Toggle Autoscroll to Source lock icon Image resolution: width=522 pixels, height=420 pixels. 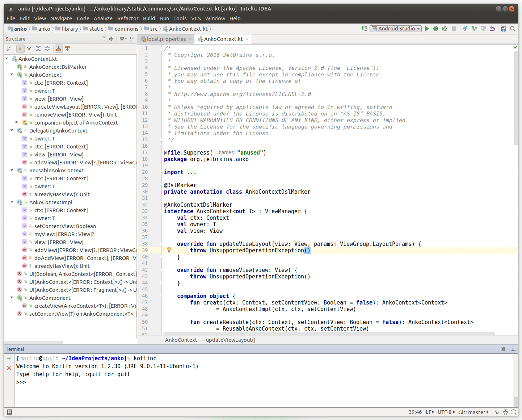(20, 48)
